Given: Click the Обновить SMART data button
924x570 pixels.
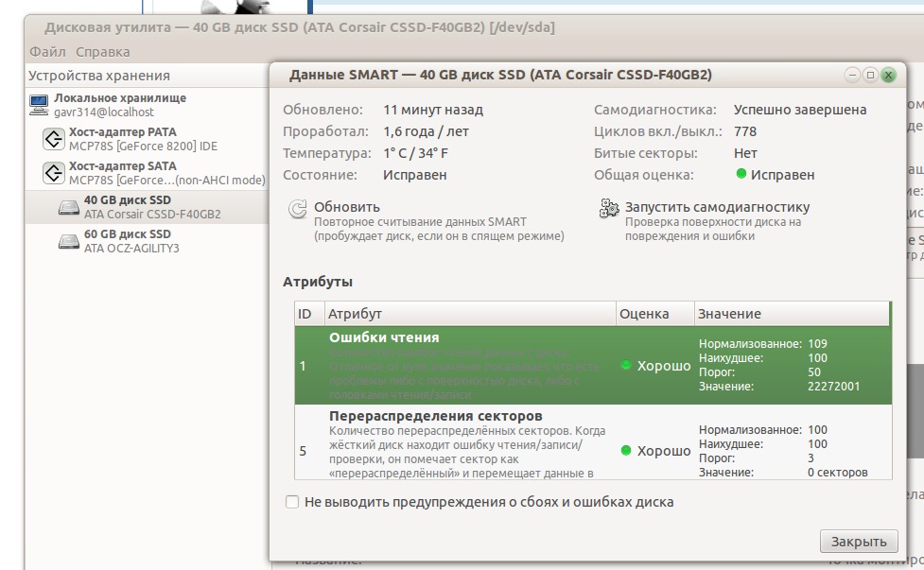Looking at the screenshot, I should pos(426,221).
